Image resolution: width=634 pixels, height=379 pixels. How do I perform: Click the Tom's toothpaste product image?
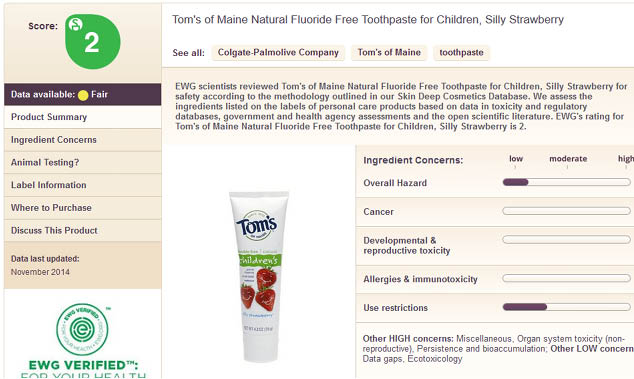pyautogui.click(x=259, y=276)
